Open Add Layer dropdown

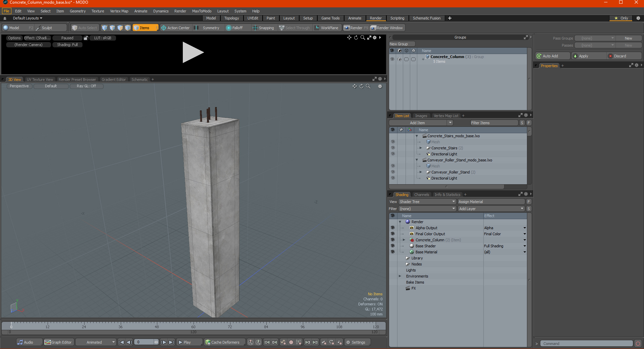pyautogui.click(x=491, y=209)
